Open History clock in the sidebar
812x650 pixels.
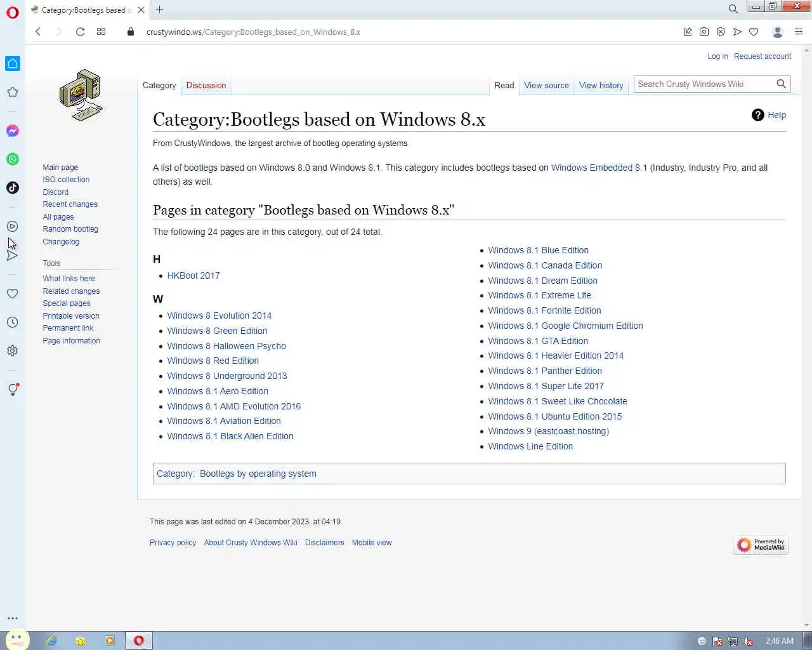[x=13, y=322]
